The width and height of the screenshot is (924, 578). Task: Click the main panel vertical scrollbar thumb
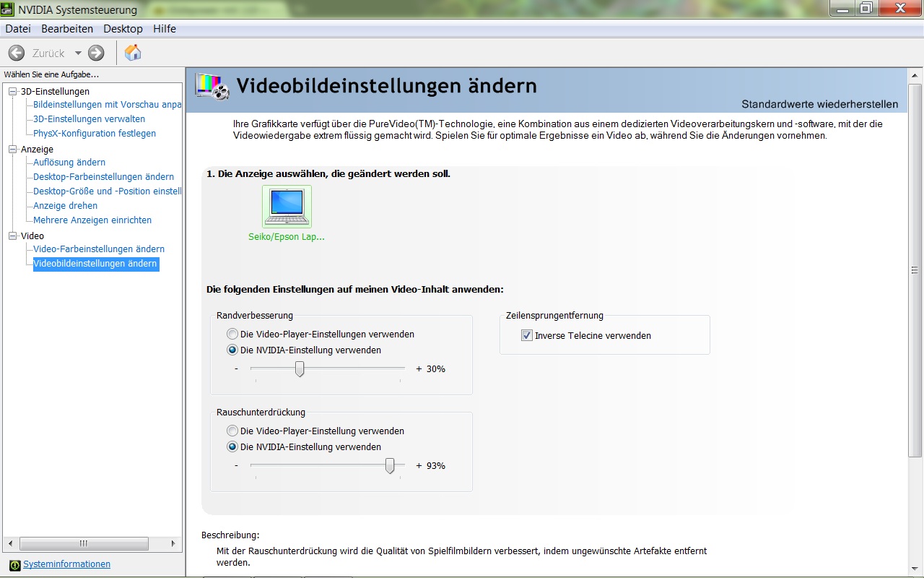[x=915, y=270]
